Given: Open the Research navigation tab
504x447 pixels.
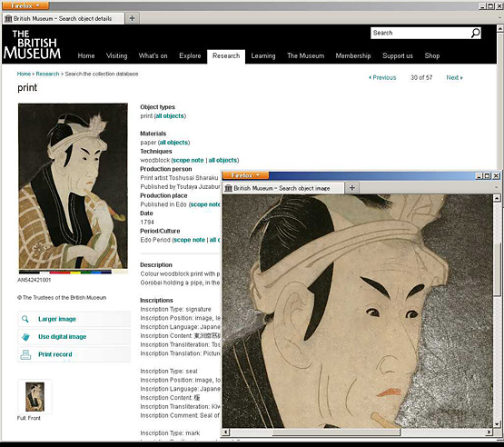Looking at the screenshot, I should (x=226, y=56).
